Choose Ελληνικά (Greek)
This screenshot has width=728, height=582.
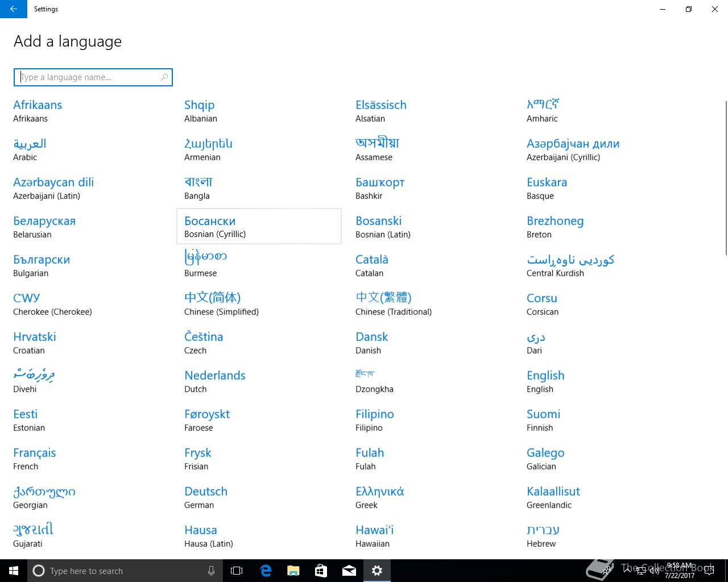[430, 497]
